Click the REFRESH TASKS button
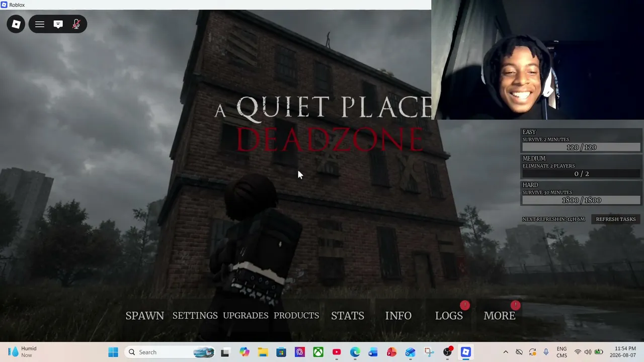 click(x=616, y=219)
